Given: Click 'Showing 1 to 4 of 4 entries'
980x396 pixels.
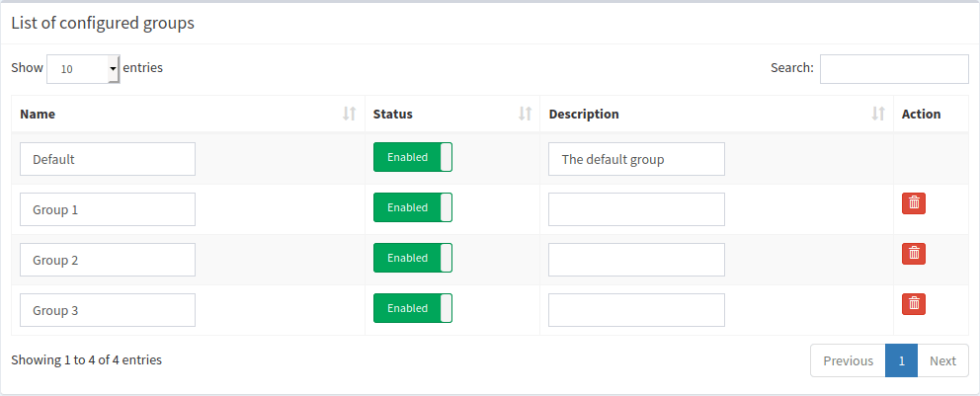Looking at the screenshot, I should [86, 359].
